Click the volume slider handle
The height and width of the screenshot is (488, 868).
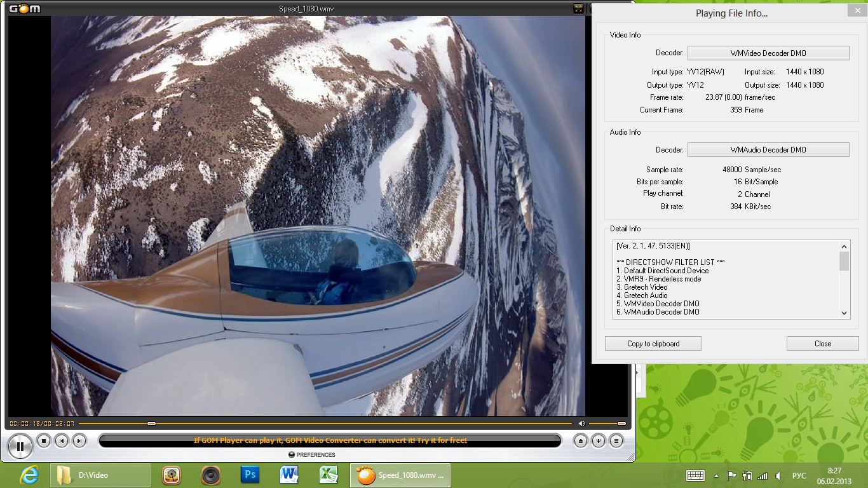(621, 423)
